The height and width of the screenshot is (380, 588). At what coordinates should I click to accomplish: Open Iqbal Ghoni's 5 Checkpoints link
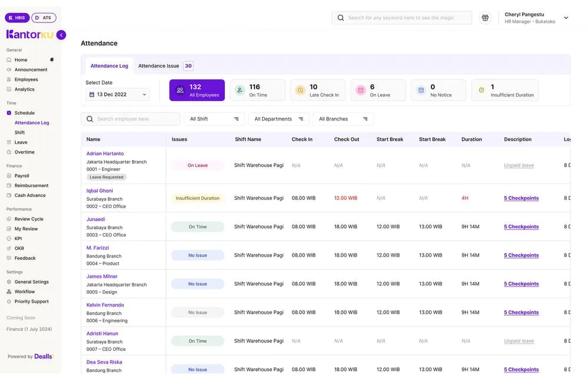[x=521, y=198]
